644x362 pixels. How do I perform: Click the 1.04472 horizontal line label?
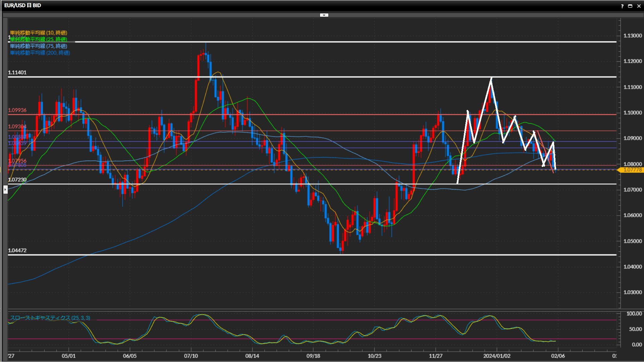17,250
